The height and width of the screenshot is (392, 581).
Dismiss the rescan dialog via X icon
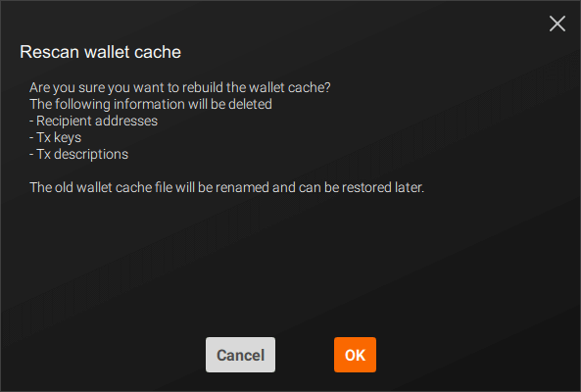(557, 24)
